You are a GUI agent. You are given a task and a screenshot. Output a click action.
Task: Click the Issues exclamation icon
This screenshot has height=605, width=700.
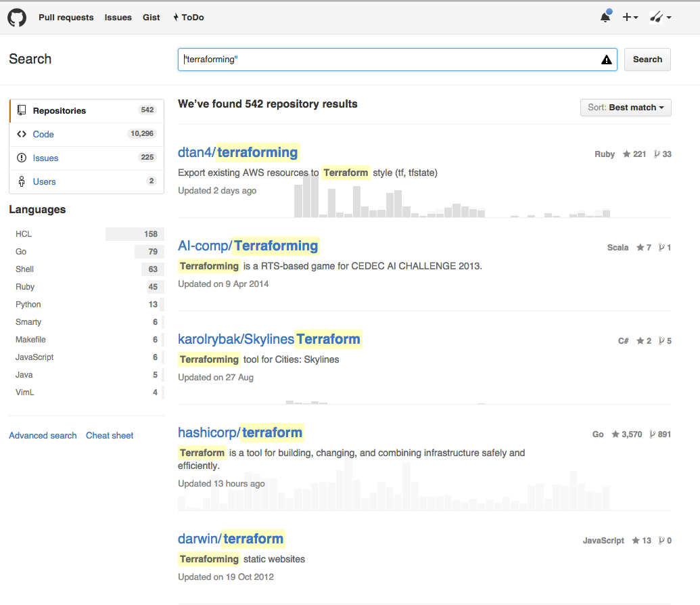pyautogui.click(x=22, y=158)
